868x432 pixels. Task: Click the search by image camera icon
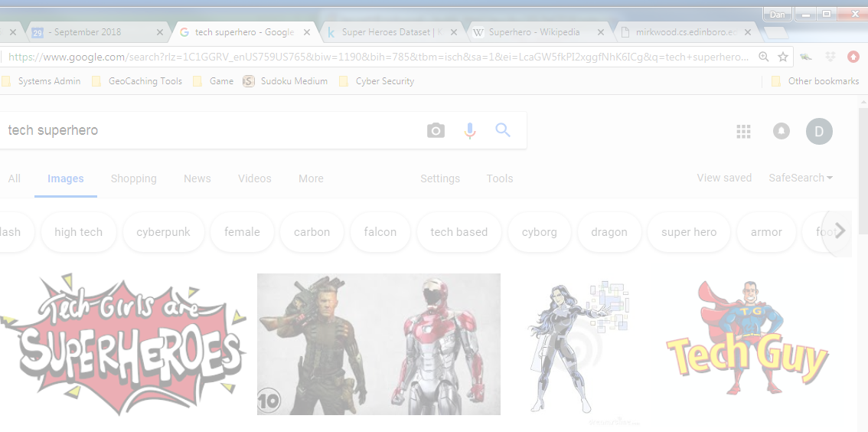[436, 131]
